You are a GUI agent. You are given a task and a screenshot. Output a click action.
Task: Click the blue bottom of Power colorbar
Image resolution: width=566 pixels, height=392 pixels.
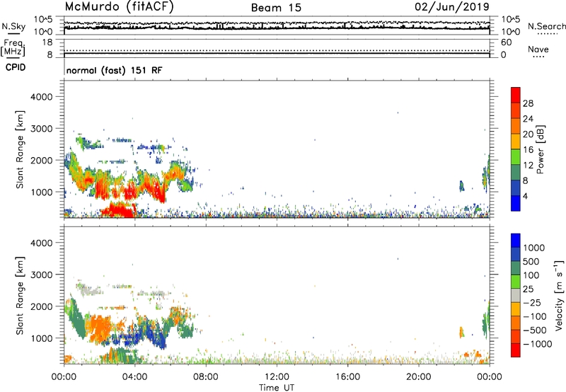(516, 203)
